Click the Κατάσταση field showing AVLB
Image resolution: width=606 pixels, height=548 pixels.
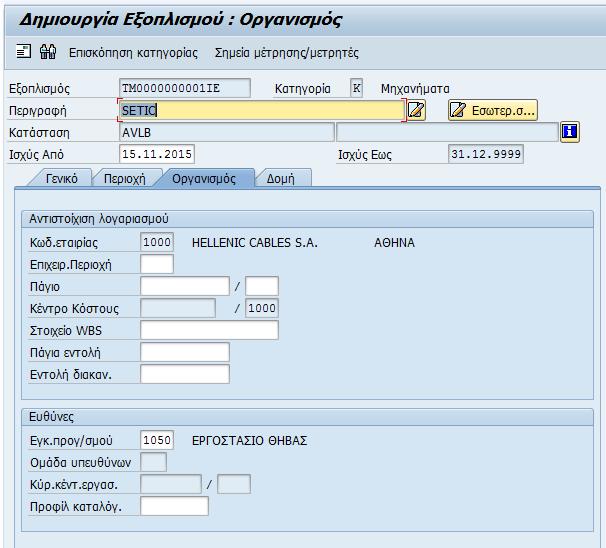coord(226,133)
